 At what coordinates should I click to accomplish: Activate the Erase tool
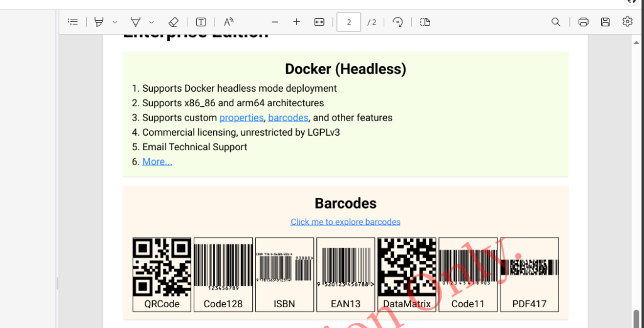pyautogui.click(x=175, y=22)
